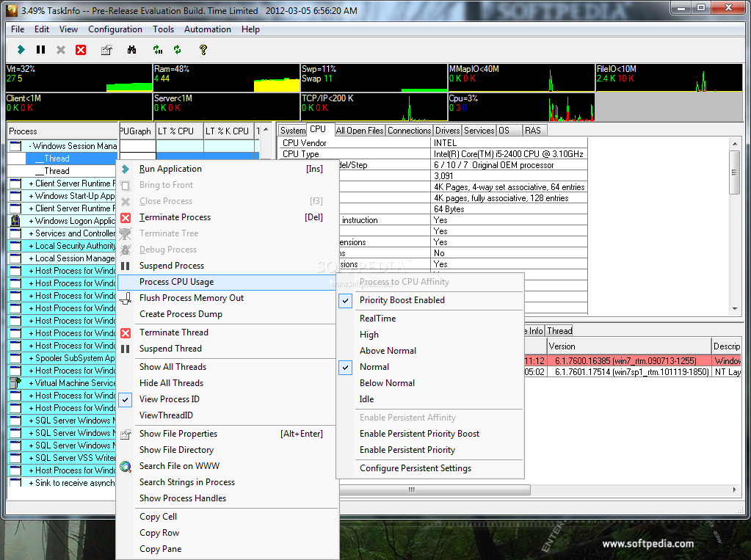Screen dimensions: 751x560
Task: Click the Swp=11% swap usage graph
Action: click(x=374, y=78)
